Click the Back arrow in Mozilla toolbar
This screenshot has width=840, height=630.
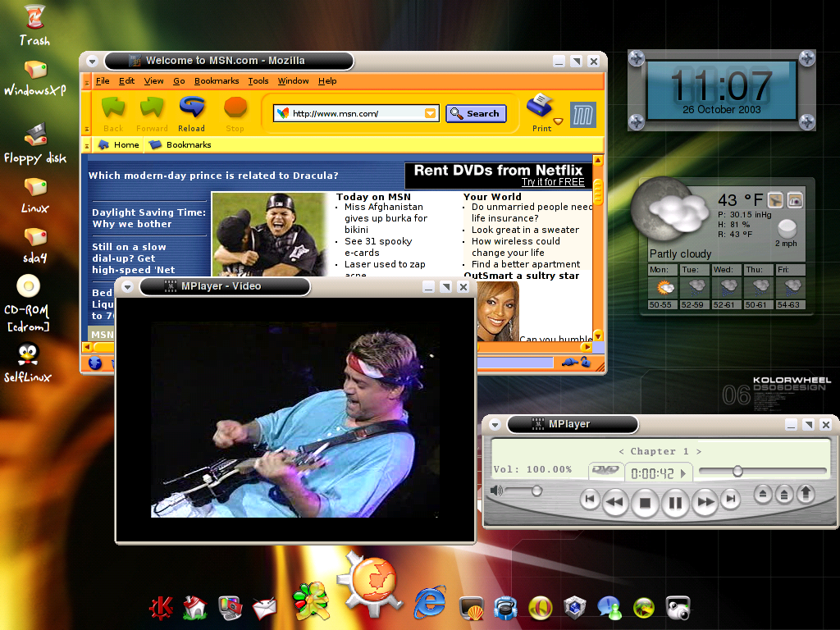[113, 113]
